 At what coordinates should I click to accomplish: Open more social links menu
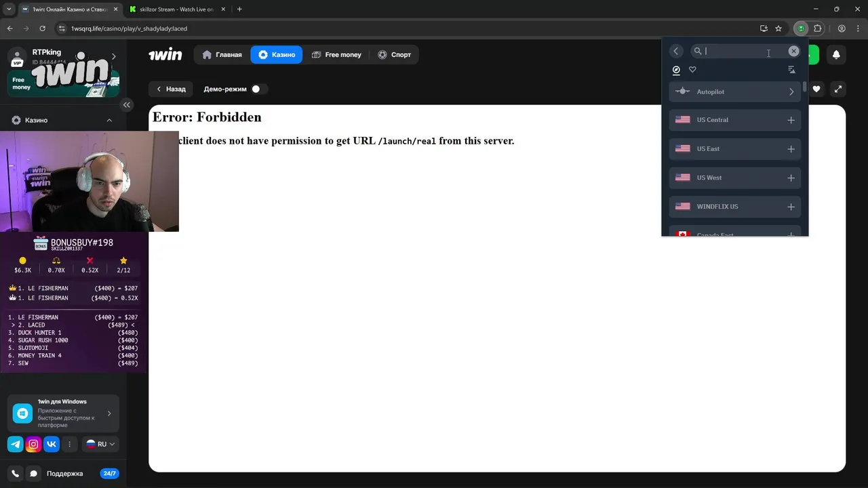[69, 444]
